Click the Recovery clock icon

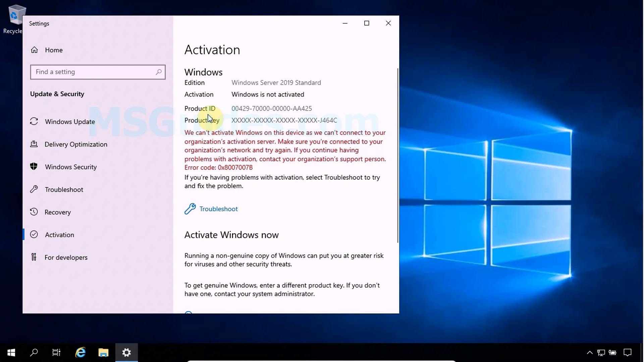(x=34, y=212)
